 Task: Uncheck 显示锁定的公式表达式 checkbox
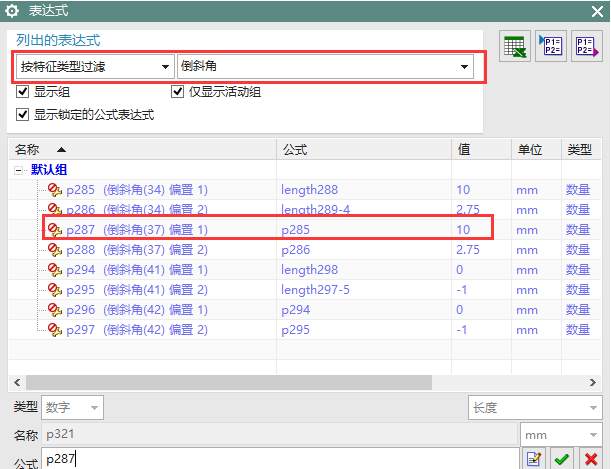pos(23,115)
